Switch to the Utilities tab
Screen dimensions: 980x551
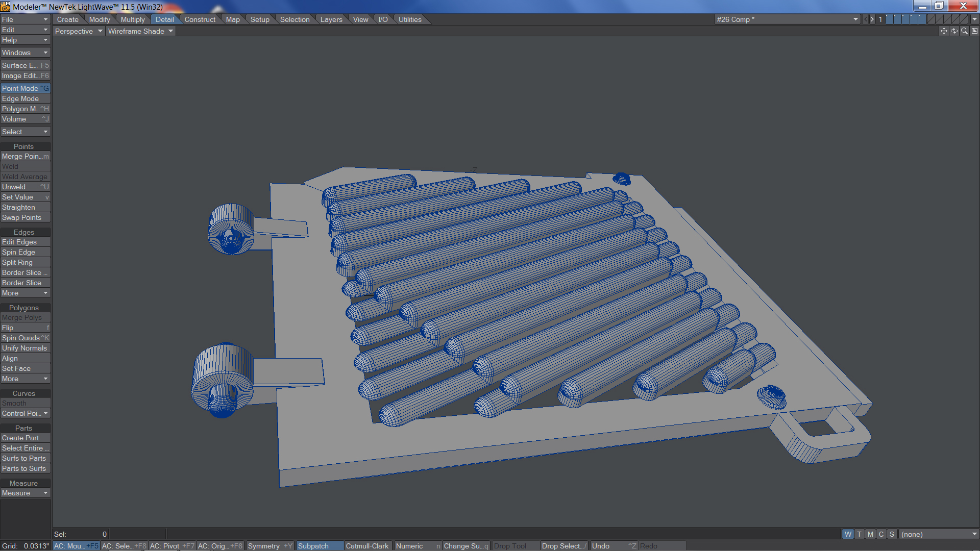410,19
